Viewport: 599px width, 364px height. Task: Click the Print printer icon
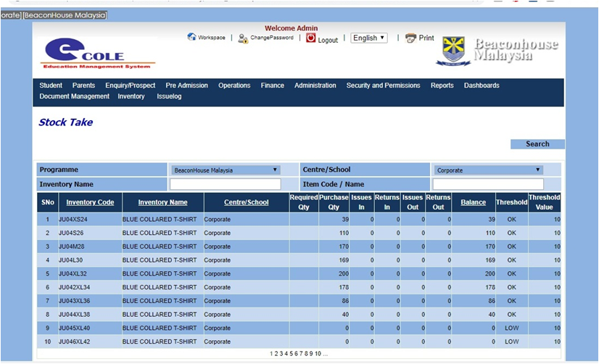click(410, 38)
